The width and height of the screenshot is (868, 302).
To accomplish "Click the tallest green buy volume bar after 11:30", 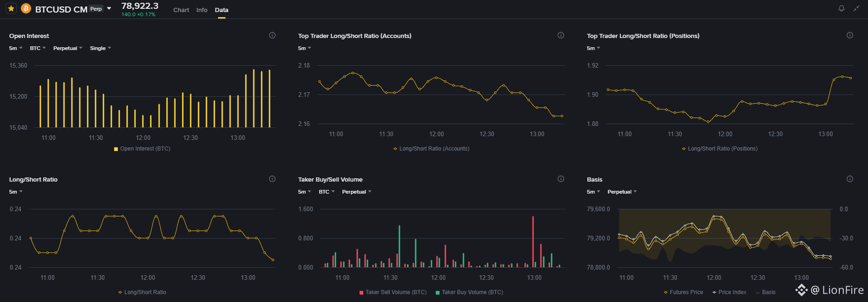I will pyautogui.click(x=399, y=246).
